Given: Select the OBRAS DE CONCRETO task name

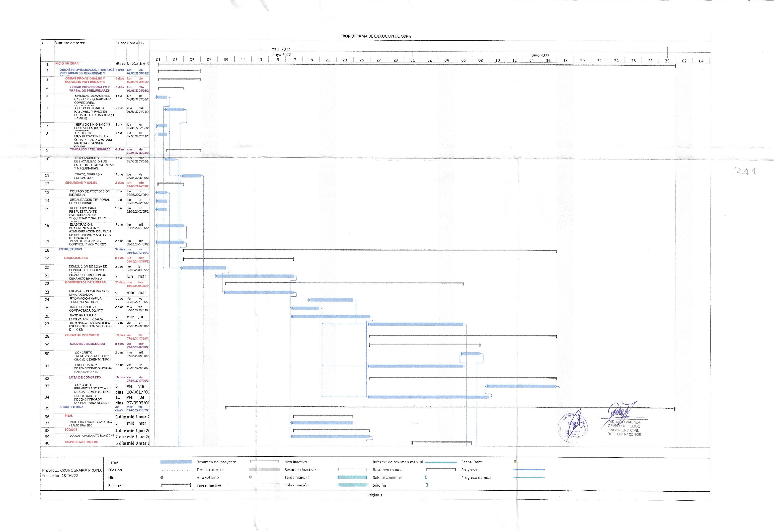Looking at the screenshot, I should (x=82, y=335).
